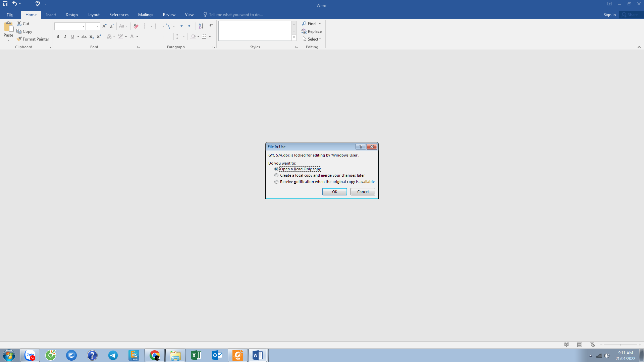Open Excel from the taskbar
Screen dimensions: 644x362
tap(196, 355)
